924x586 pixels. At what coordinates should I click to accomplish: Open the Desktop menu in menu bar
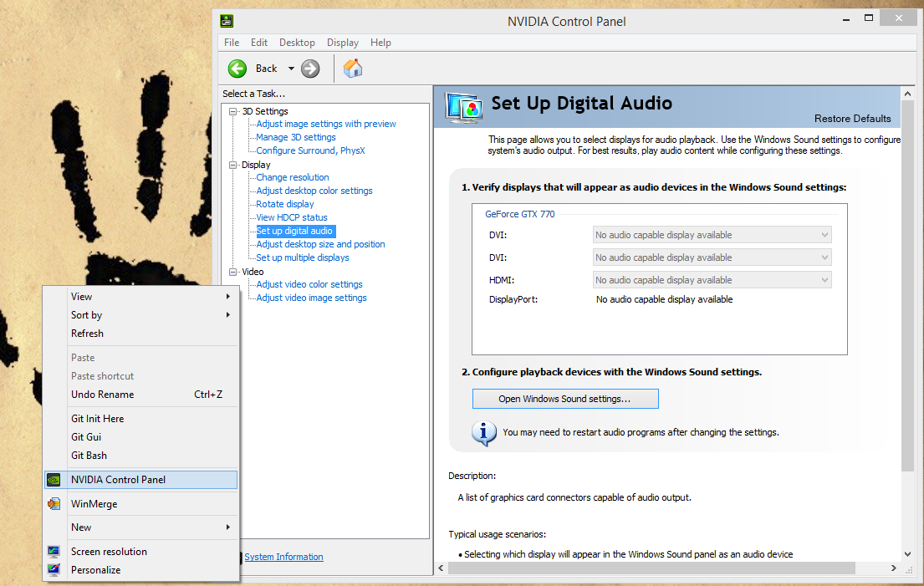pyautogui.click(x=297, y=43)
